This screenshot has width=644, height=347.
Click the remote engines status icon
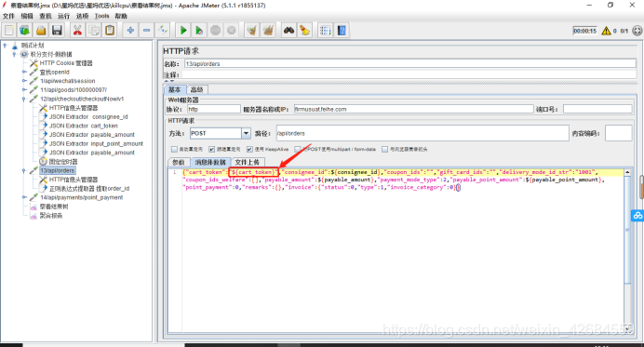[637, 31]
